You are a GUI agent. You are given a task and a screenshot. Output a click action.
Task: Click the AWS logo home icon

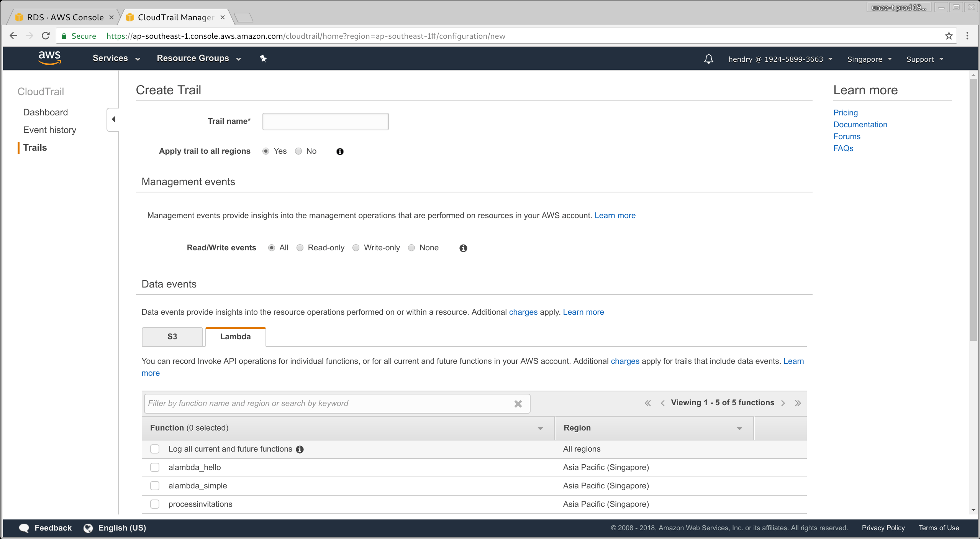click(49, 58)
